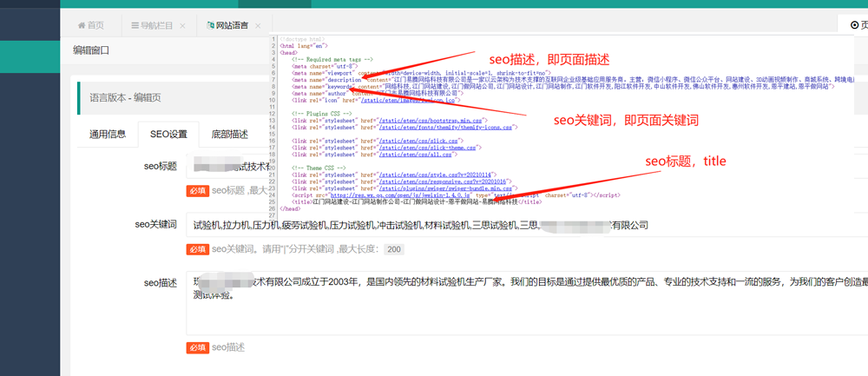The width and height of the screenshot is (868, 376).
Task: Close the 导航栏目 tab
Action: tap(182, 25)
